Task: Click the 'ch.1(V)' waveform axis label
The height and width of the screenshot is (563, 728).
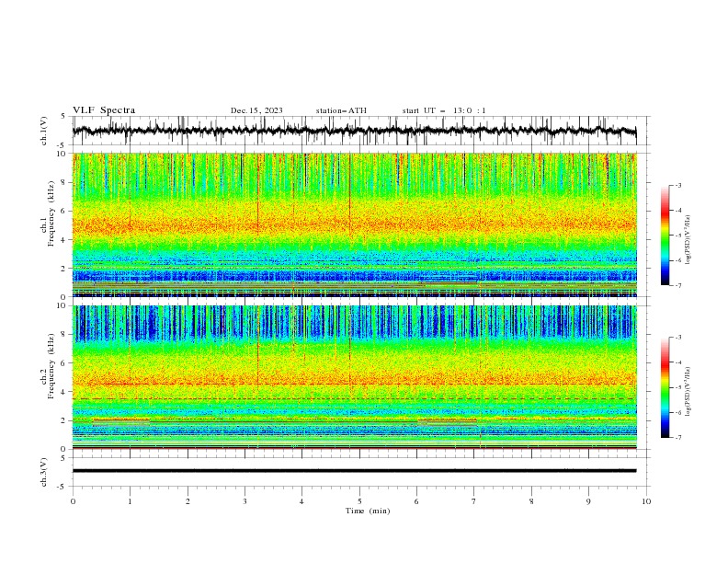Action: click(44, 131)
